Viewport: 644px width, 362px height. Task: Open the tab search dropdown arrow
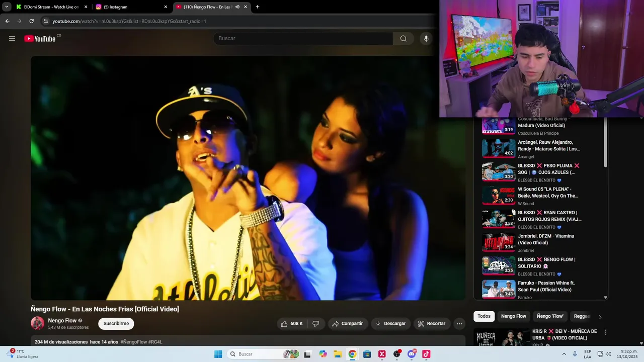[7, 7]
